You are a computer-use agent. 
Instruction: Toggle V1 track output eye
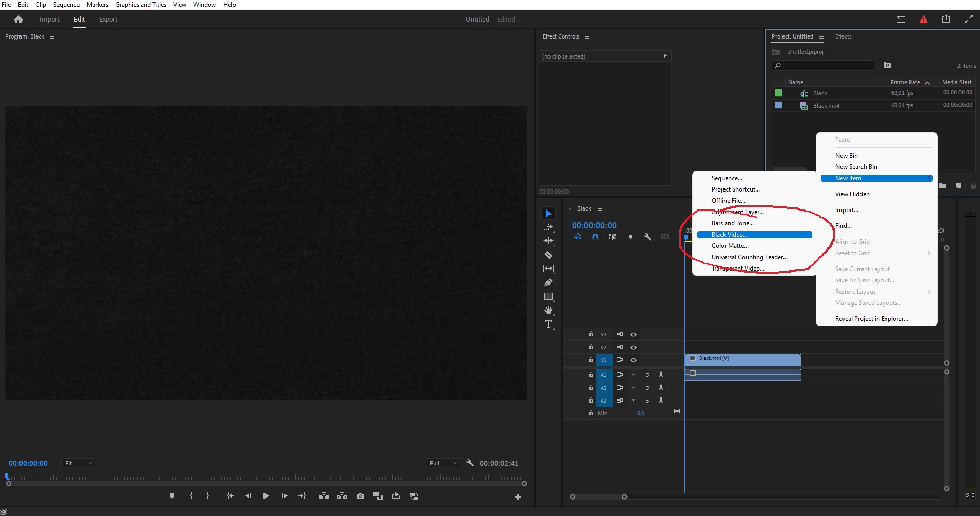click(634, 360)
